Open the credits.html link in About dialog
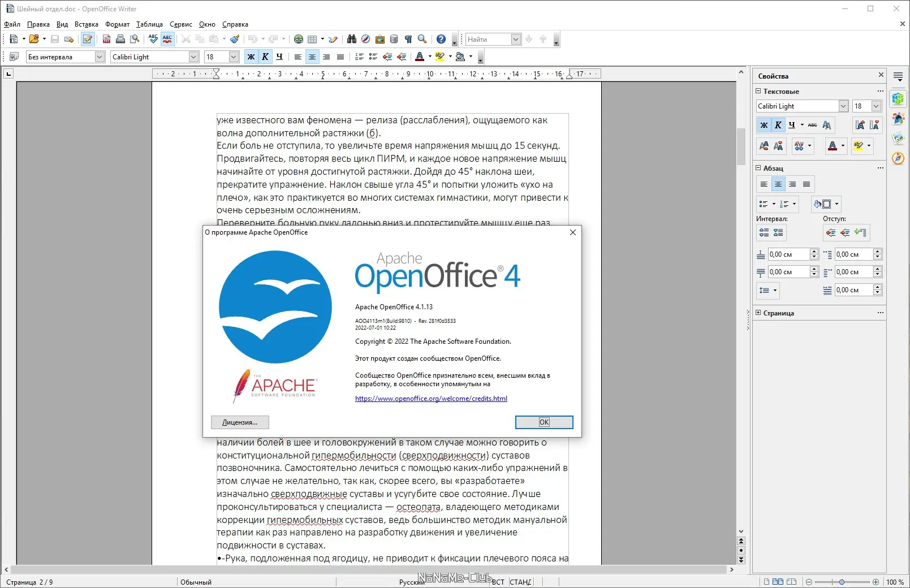This screenshot has width=910, height=588. point(431,399)
